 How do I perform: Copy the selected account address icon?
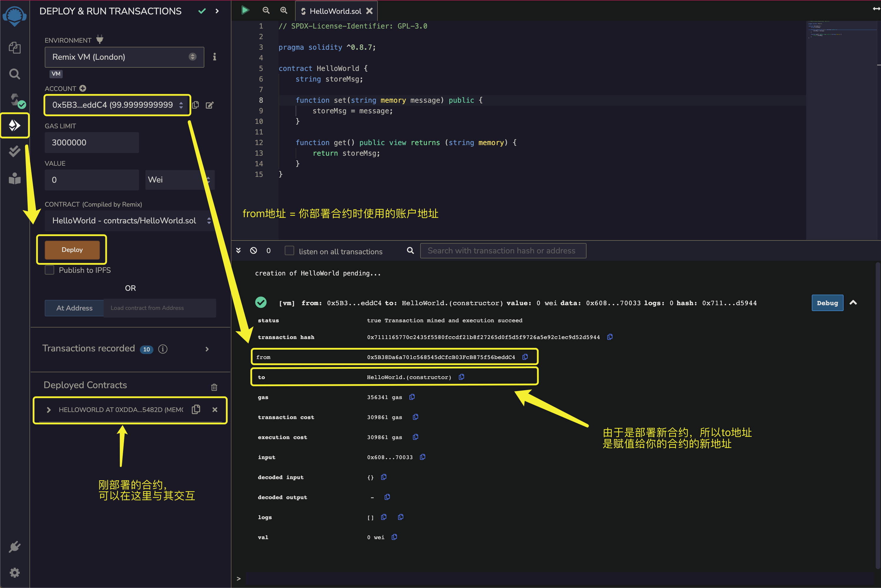196,105
